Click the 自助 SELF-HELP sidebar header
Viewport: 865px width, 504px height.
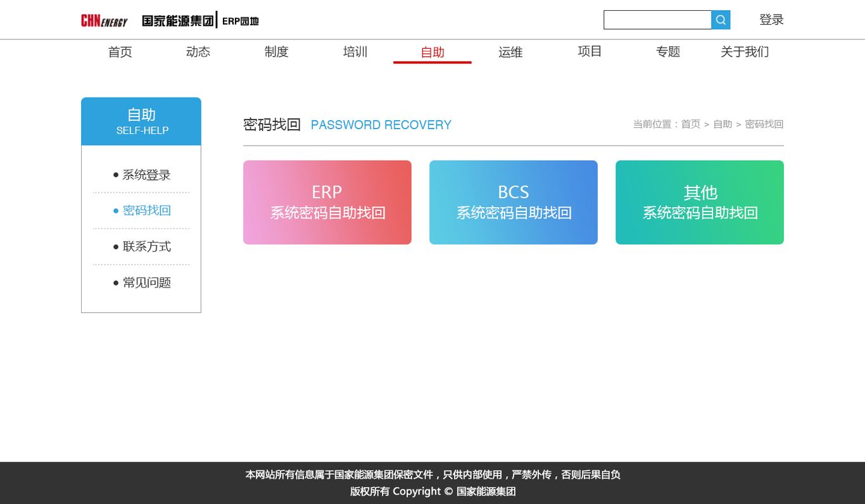point(141,122)
